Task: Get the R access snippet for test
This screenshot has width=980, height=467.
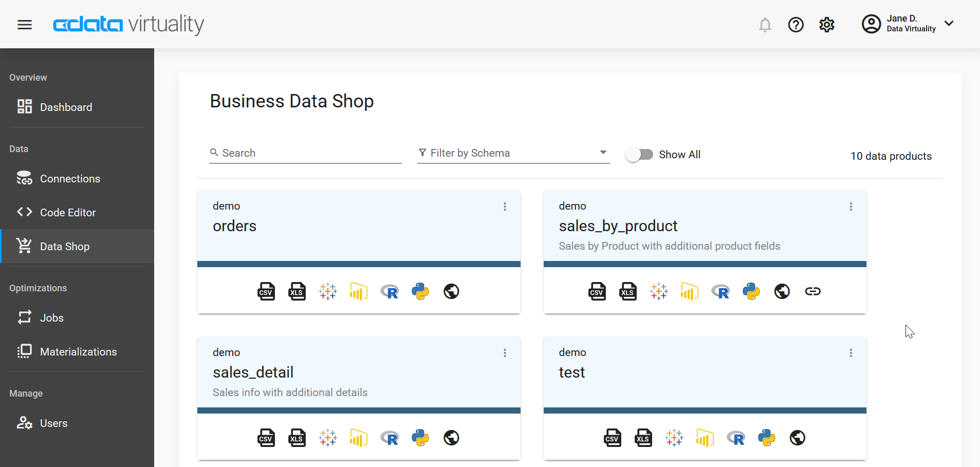Action: (736, 438)
